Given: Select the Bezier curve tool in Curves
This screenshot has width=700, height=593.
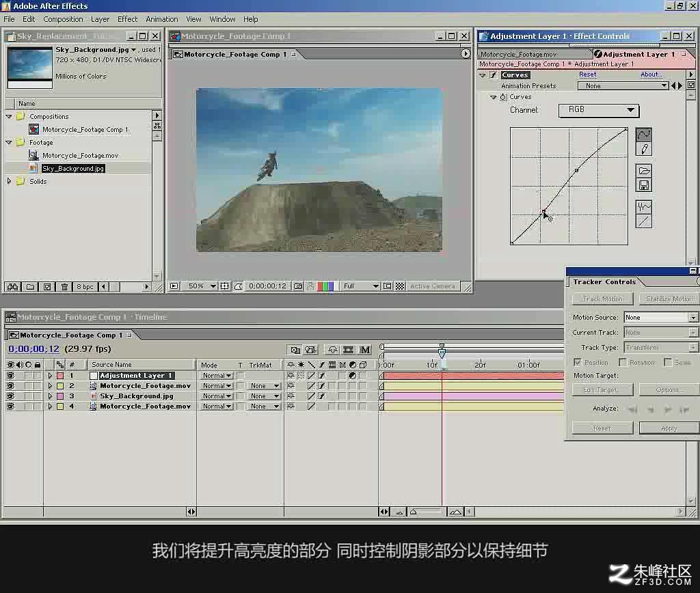Looking at the screenshot, I should pos(643,135).
